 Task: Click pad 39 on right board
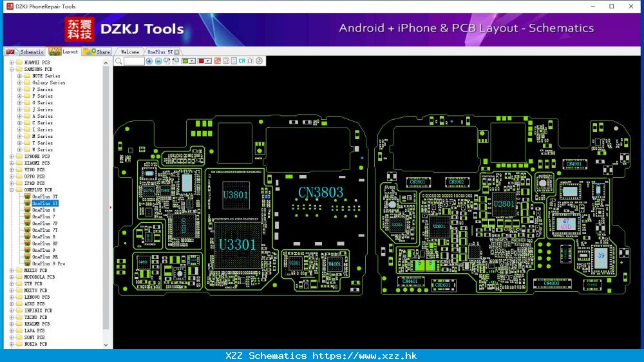[601, 257]
